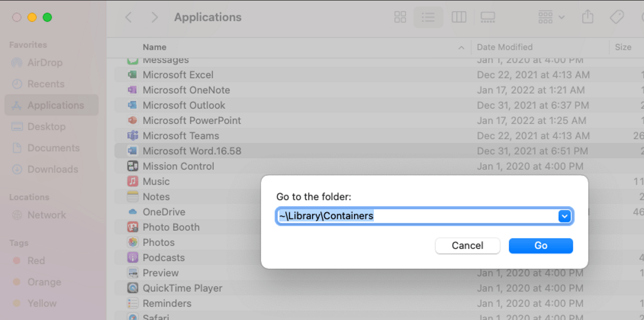
Task: Select the Reminders row name
Action: point(167,303)
